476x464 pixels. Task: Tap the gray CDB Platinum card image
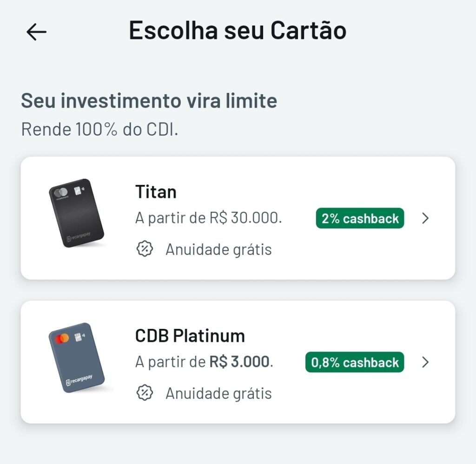click(x=77, y=358)
